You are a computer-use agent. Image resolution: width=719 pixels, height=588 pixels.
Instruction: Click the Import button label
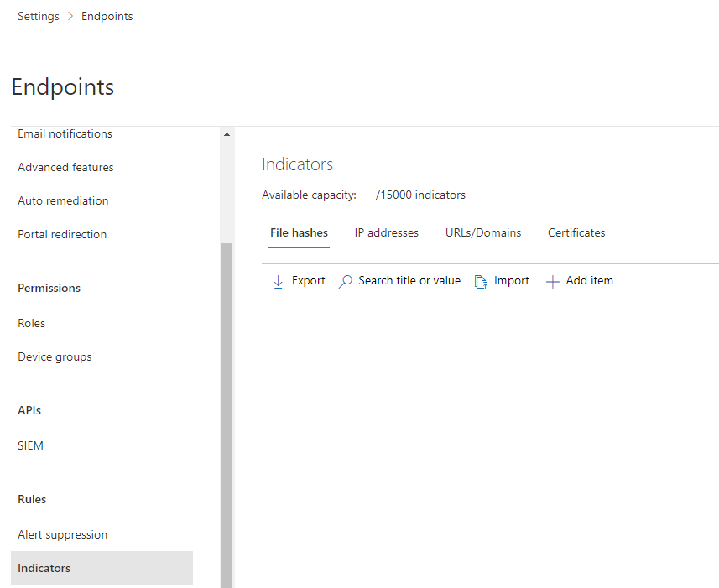pos(511,280)
